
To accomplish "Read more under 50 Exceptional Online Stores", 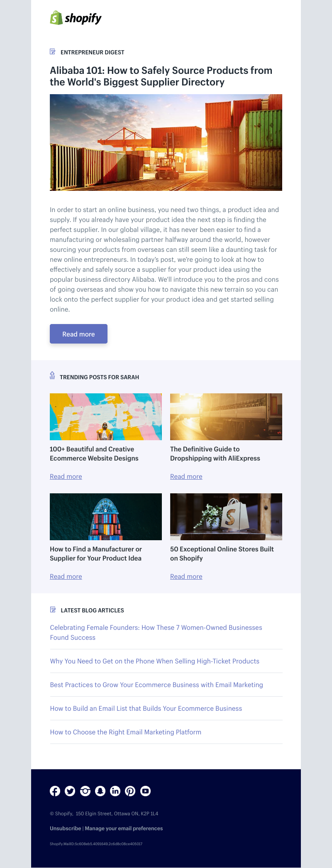I will (186, 576).
